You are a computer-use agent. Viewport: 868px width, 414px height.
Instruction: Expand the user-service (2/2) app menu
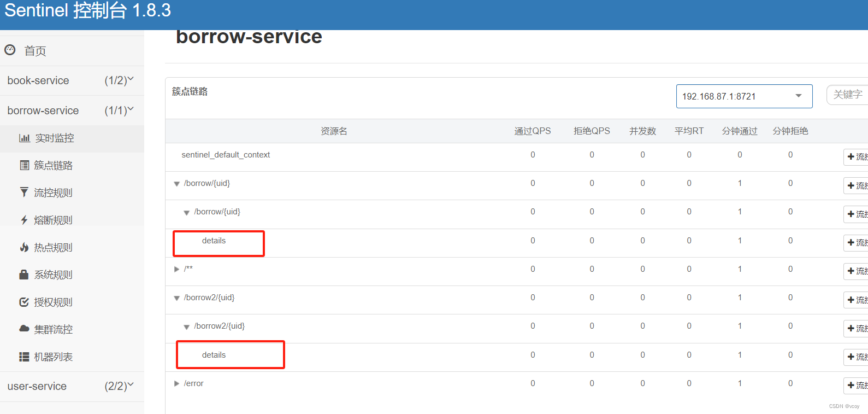pos(72,386)
